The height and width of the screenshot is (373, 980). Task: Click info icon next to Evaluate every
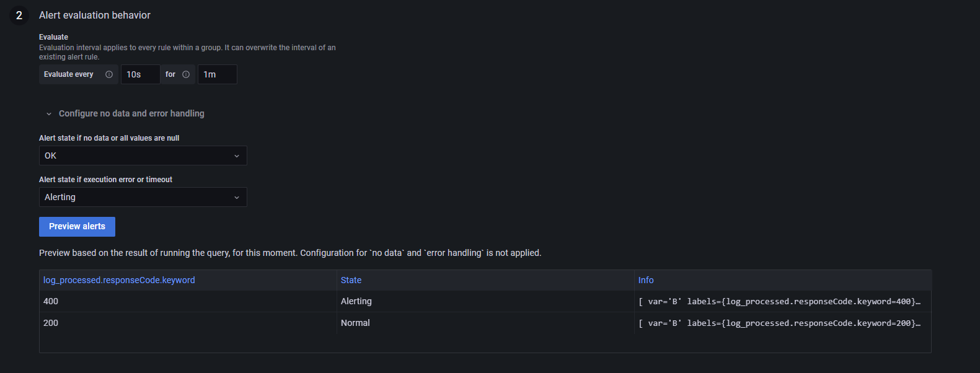(x=109, y=74)
